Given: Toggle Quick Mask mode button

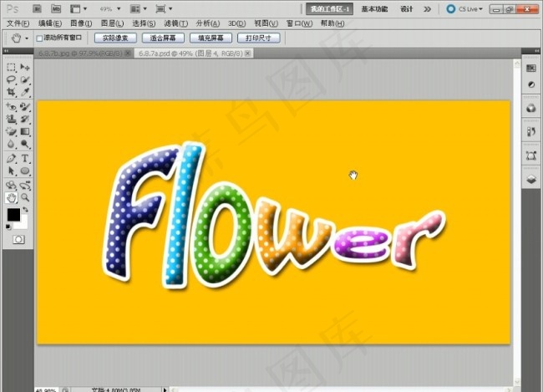Looking at the screenshot, I should 18,240.
